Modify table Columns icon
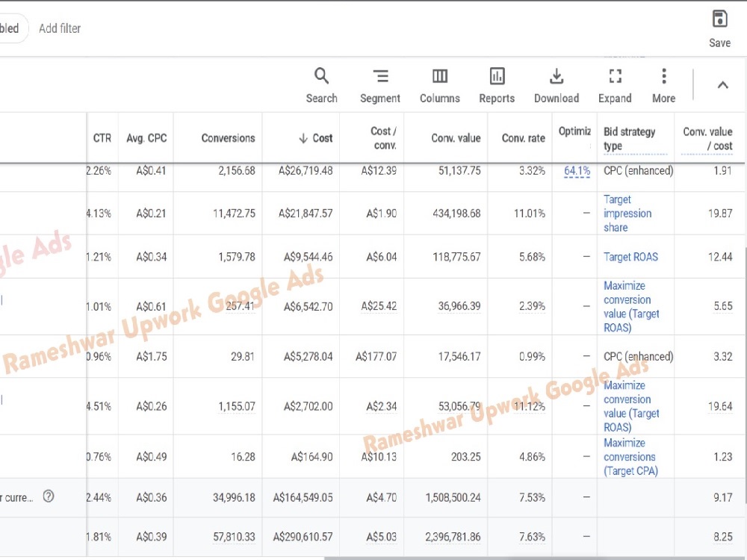 point(440,85)
